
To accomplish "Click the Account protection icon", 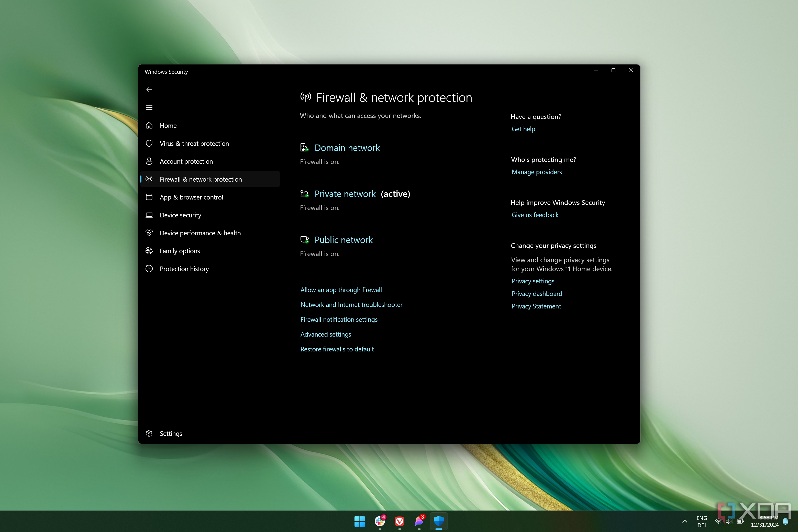I will coord(150,161).
